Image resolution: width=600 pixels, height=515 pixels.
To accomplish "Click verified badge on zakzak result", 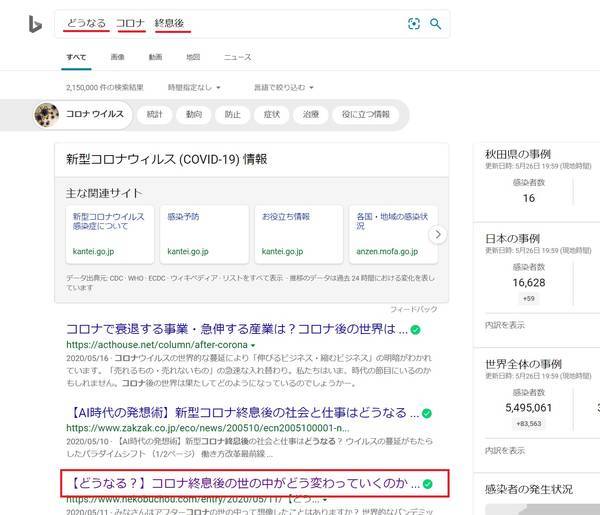I will click(x=427, y=413).
